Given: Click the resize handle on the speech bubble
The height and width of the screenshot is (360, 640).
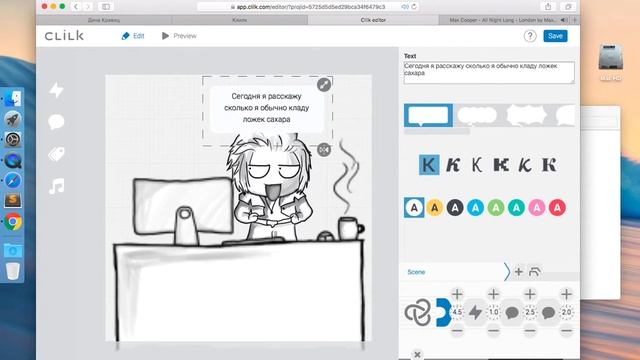Looking at the screenshot, I should coord(324,84).
